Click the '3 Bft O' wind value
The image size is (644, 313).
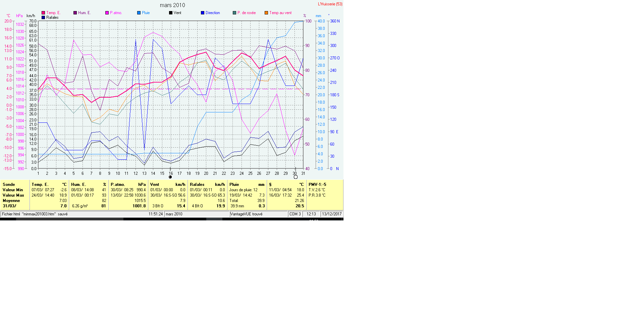158,206
